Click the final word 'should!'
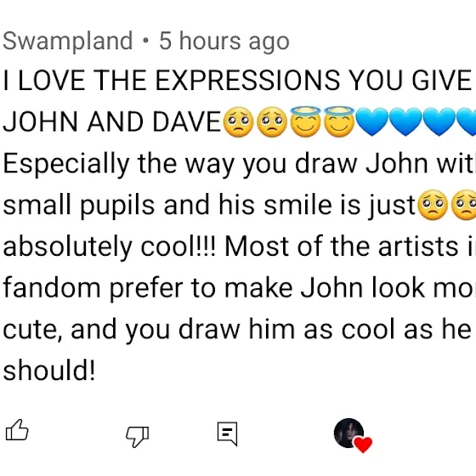Image resolution: width=476 pixels, height=476 pixels. (x=49, y=371)
